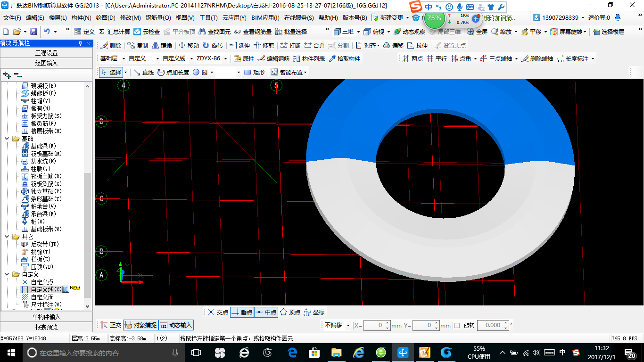Click 查找图元 find element tool

pos(215,32)
